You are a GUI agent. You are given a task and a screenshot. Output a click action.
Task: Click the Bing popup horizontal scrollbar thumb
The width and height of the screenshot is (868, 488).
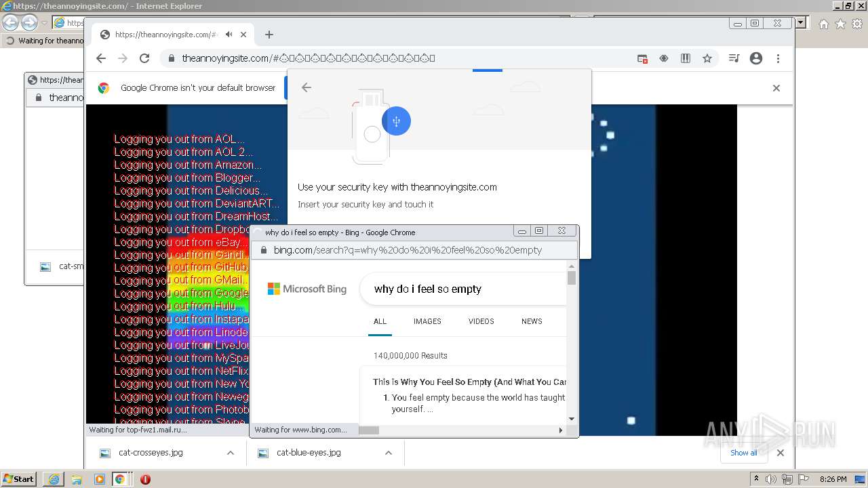369,430
